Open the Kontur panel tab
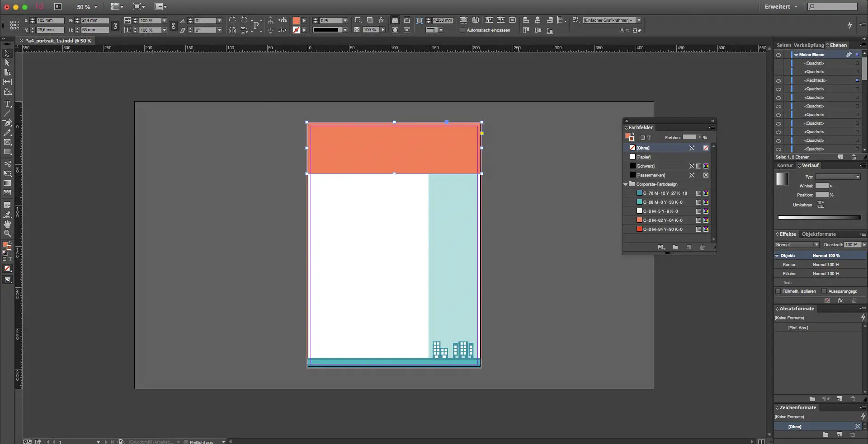Viewport: 868px width, 444px height. coord(785,165)
